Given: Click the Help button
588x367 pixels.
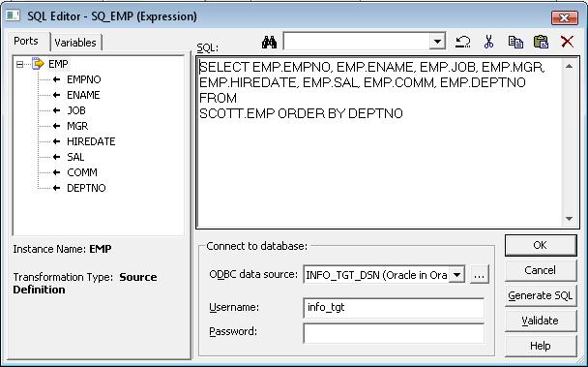Looking at the screenshot, I should (540, 346).
